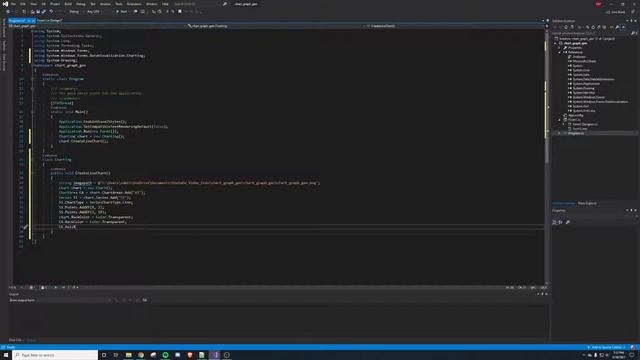This screenshot has height=360, width=640.
Task: Click the Visual Studio logo icon
Action: (x=5, y=4)
